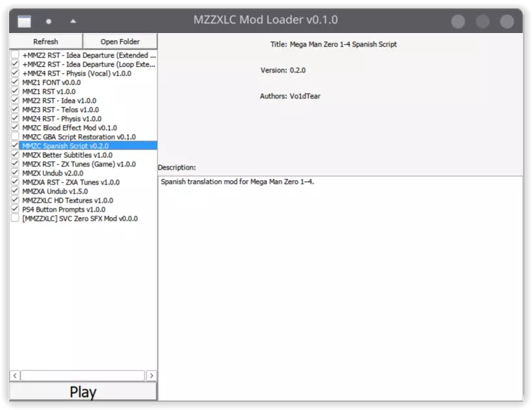This screenshot has height=410, width=532.
Task: Uncheck MMZX Better Subtitles checkbox
Action: point(15,155)
